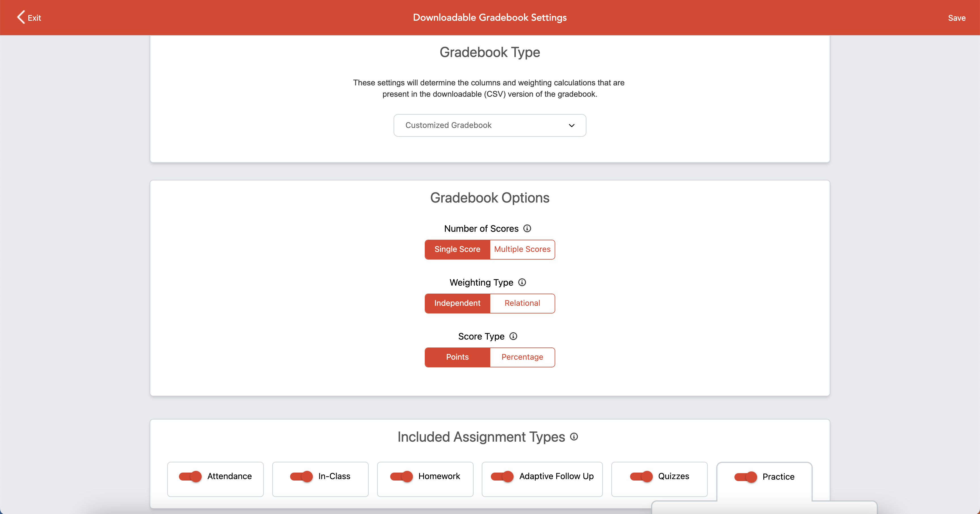Image resolution: width=980 pixels, height=514 pixels.
Task: Disable the Attendance assignment type
Action: pos(190,476)
